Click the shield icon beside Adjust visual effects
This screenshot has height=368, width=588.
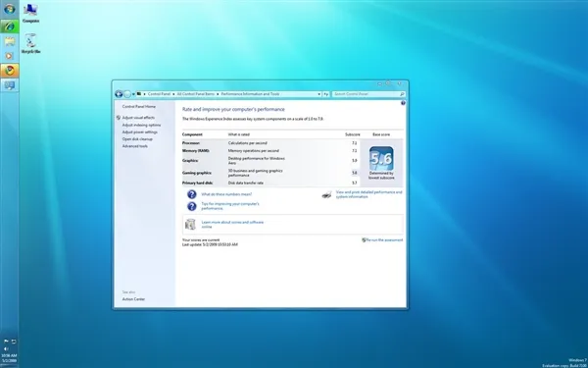(x=119, y=118)
